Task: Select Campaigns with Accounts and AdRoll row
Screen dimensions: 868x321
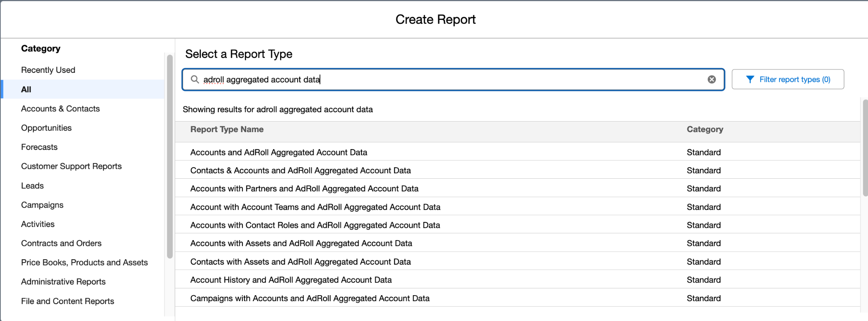Action: click(517, 298)
